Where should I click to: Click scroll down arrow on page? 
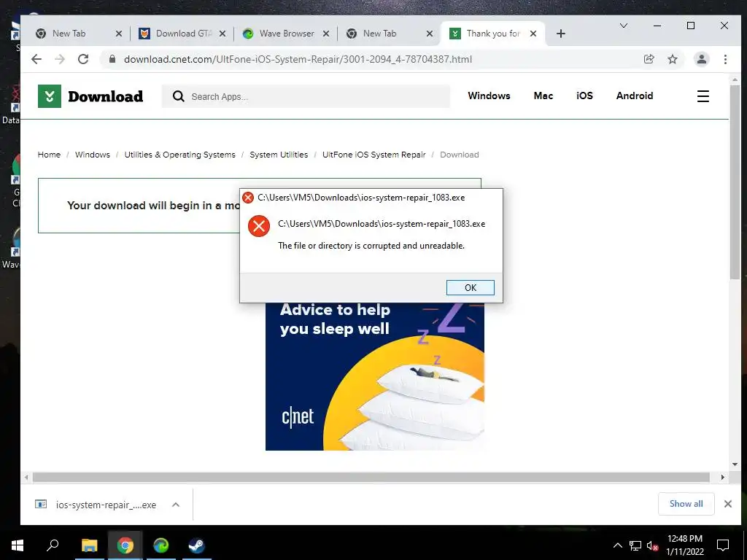[x=735, y=464]
